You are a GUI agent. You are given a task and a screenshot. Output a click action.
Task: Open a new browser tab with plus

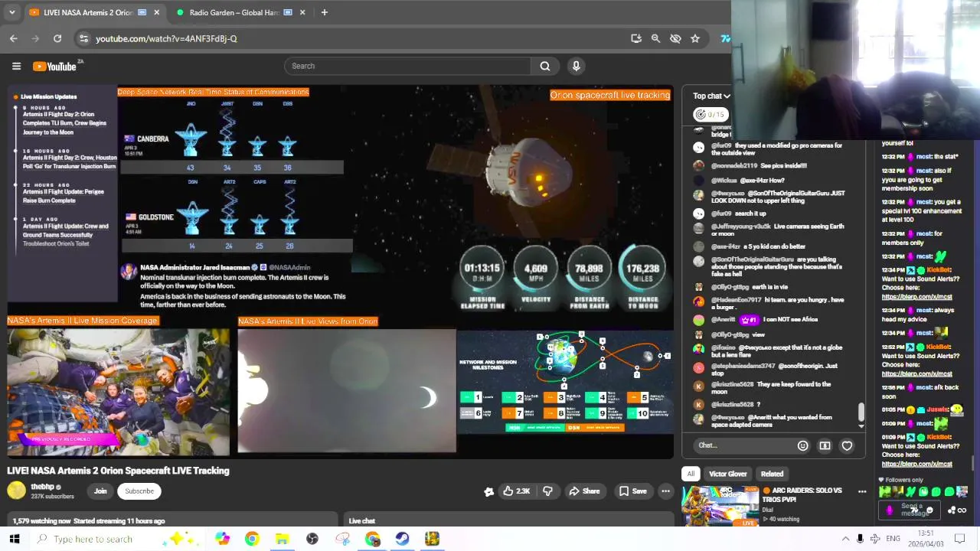(325, 12)
